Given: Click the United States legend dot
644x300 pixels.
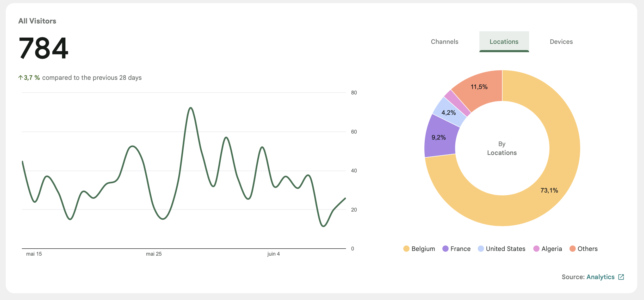Looking at the screenshot, I should pos(481,249).
